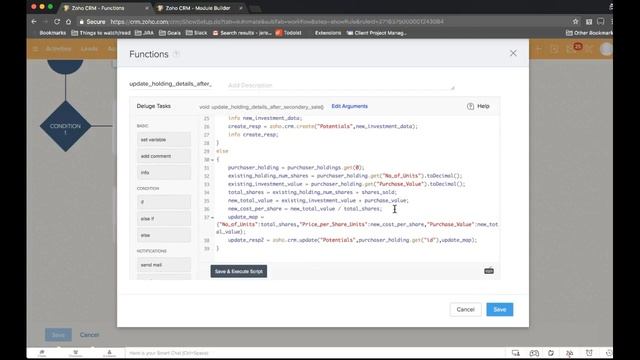The height and width of the screenshot is (360, 640).
Task: Open the Help link in the editor header
Action: [x=478, y=106]
